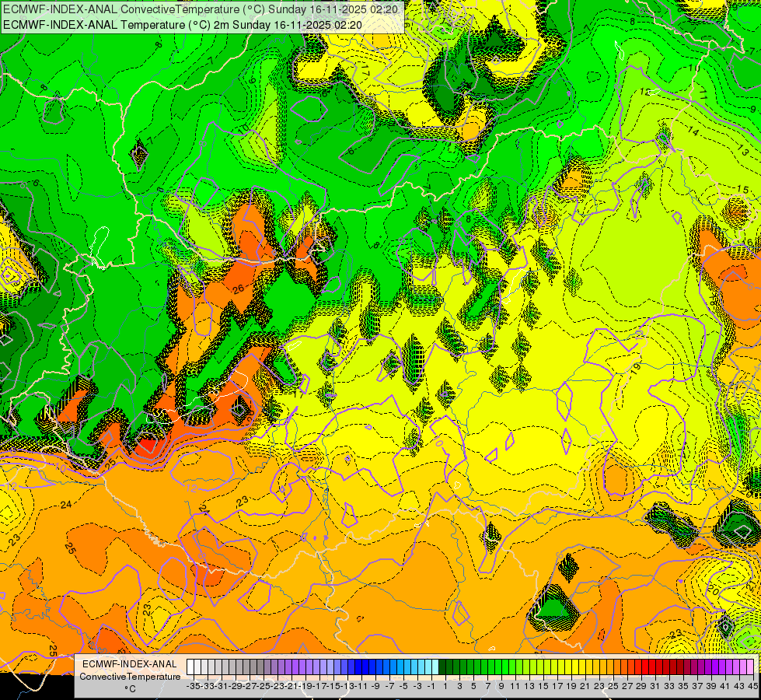Screen dimensions: 761x700
Task: Click the legend scale value 23
Action: (x=599, y=686)
